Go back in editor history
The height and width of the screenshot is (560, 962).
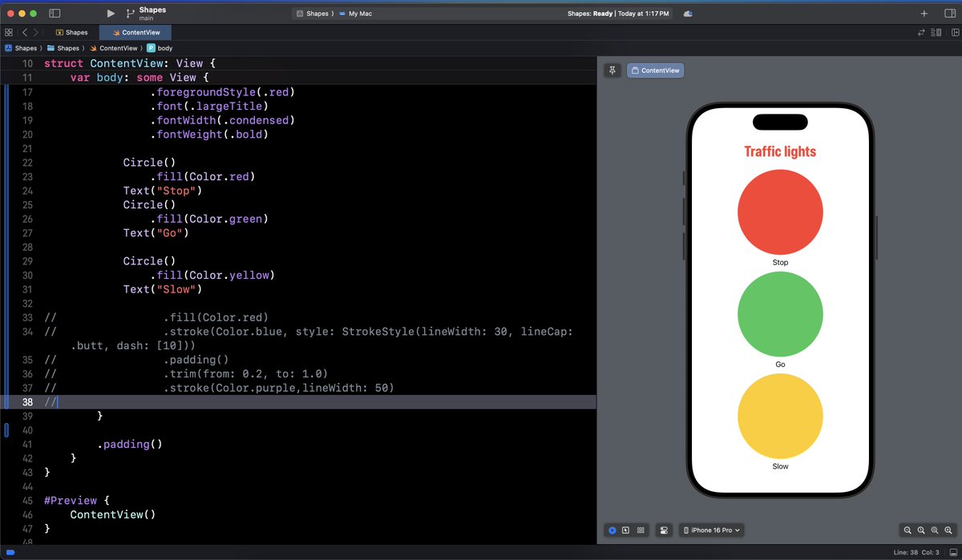point(24,33)
